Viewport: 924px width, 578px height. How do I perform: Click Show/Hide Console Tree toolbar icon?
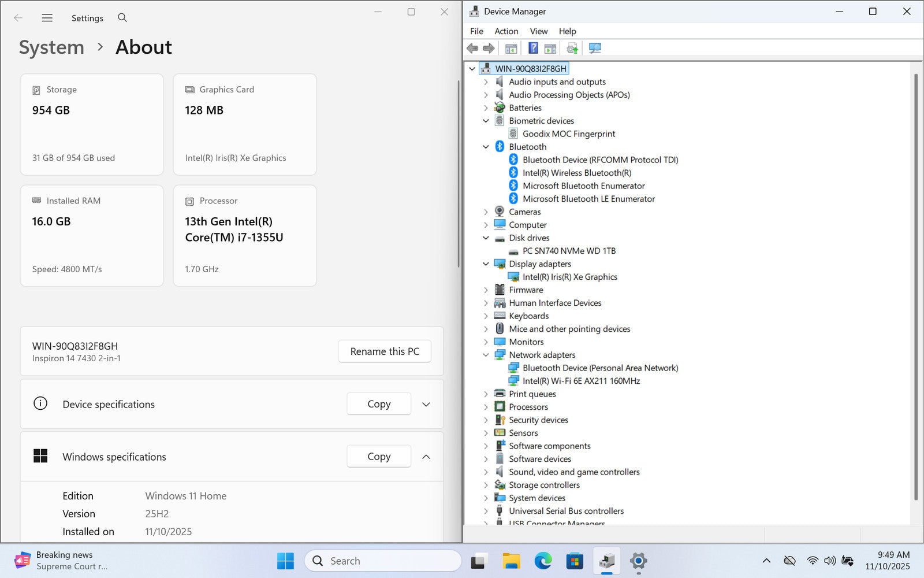(511, 49)
